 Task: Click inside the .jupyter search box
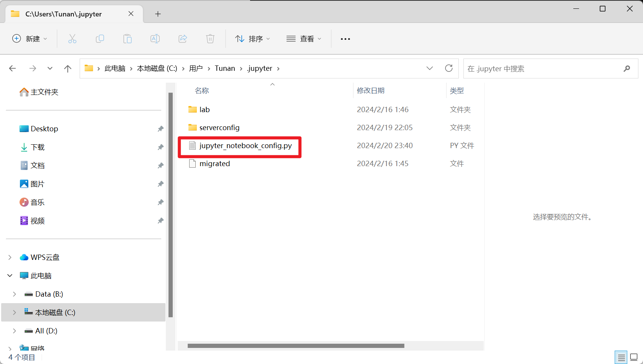pyautogui.click(x=536, y=68)
